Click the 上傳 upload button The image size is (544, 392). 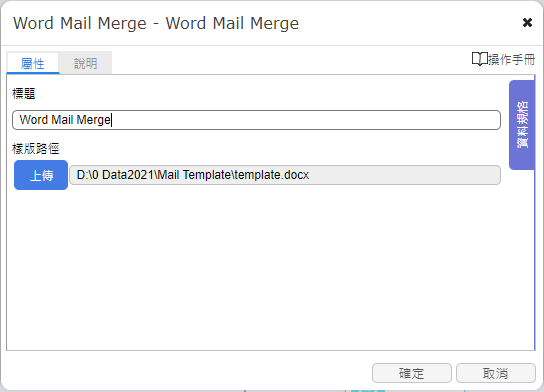coord(41,175)
